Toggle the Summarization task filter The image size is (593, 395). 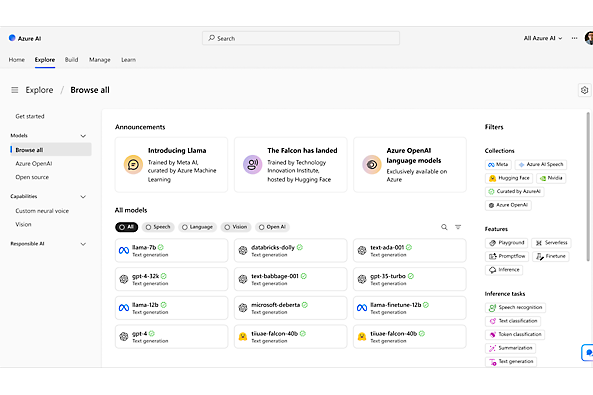(510, 348)
